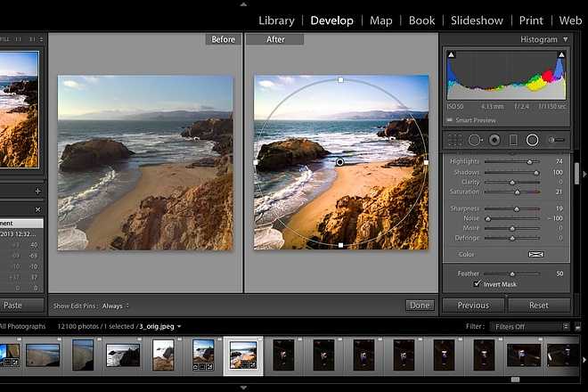Open the 3_orig.jpeg filename dropdown
Viewport: 588px width, 392px height.
tap(179, 326)
